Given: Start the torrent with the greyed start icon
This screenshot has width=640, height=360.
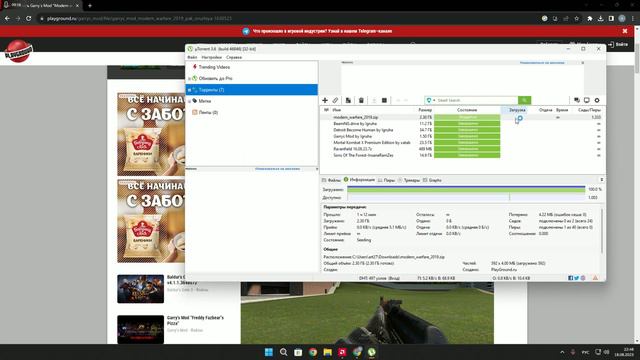Looking at the screenshot, I should point(374,100).
